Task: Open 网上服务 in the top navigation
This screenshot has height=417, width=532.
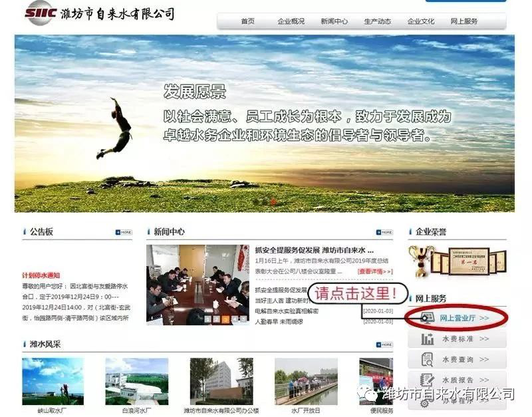Action: [464, 21]
